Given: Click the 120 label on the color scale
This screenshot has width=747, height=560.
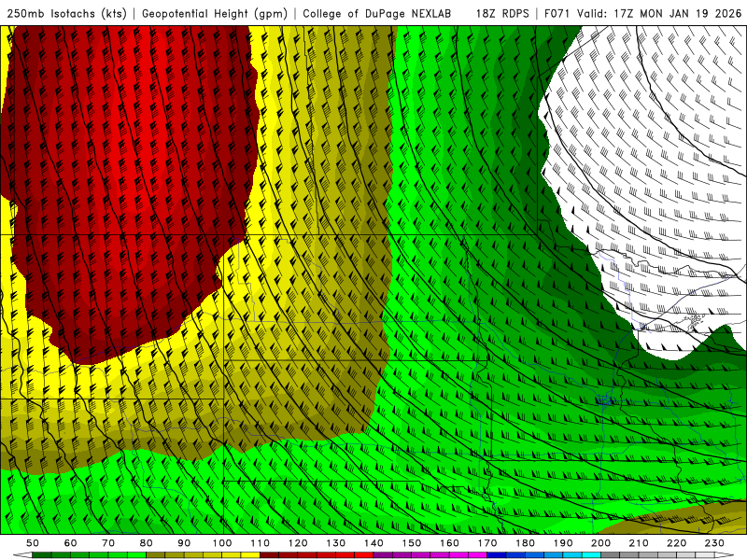Looking at the screenshot, I should [298, 543].
